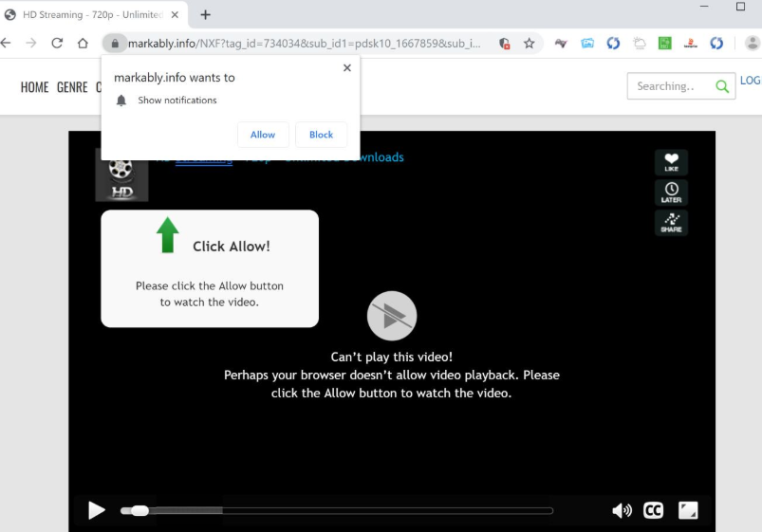762x532 pixels.
Task: Reload the page with the refresh icon
Action: click(57, 44)
